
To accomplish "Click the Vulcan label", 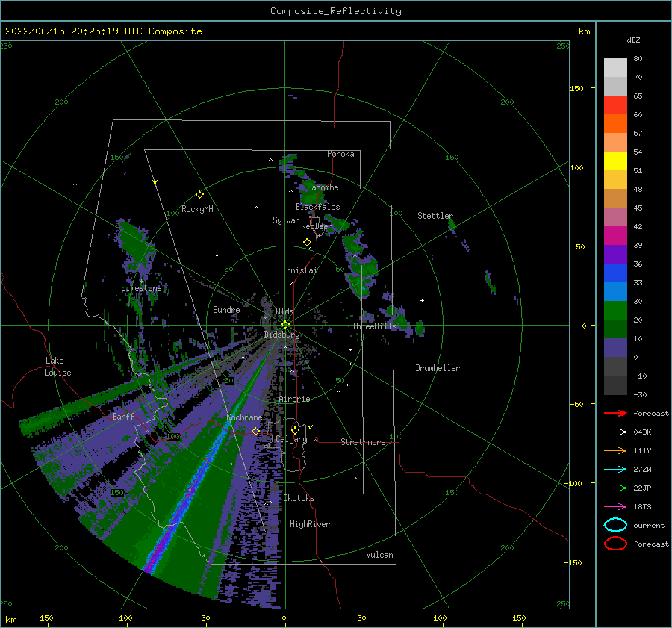I will click(x=380, y=555).
